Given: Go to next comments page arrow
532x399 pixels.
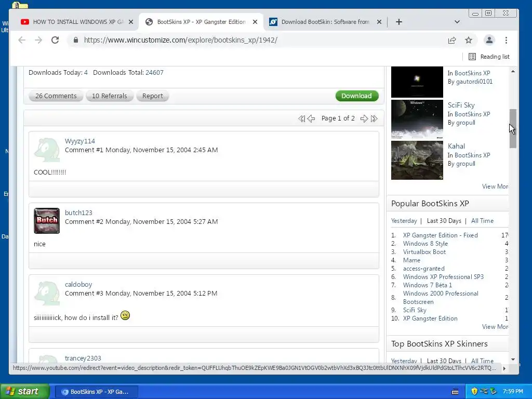Looking at the screenshot, I should tap(364, 119).
